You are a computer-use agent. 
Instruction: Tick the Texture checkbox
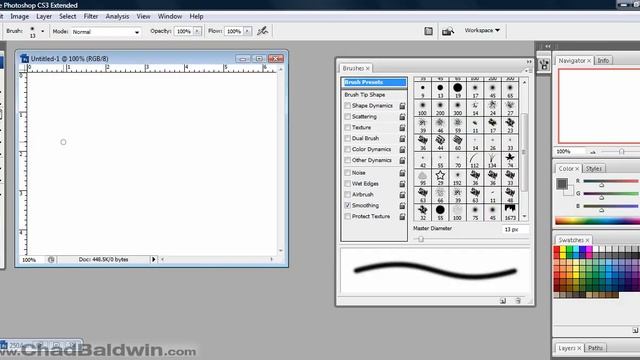click(x=347, y=128)
